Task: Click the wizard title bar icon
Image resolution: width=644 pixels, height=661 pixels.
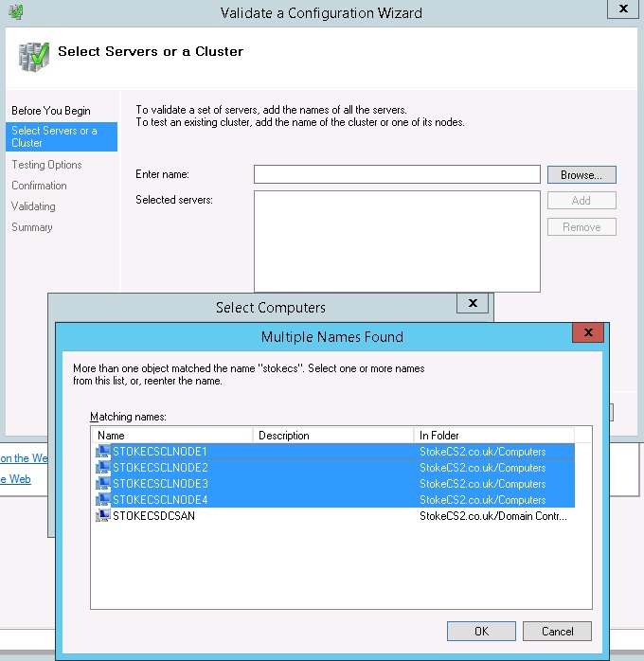Action: [x=16, y=11]
